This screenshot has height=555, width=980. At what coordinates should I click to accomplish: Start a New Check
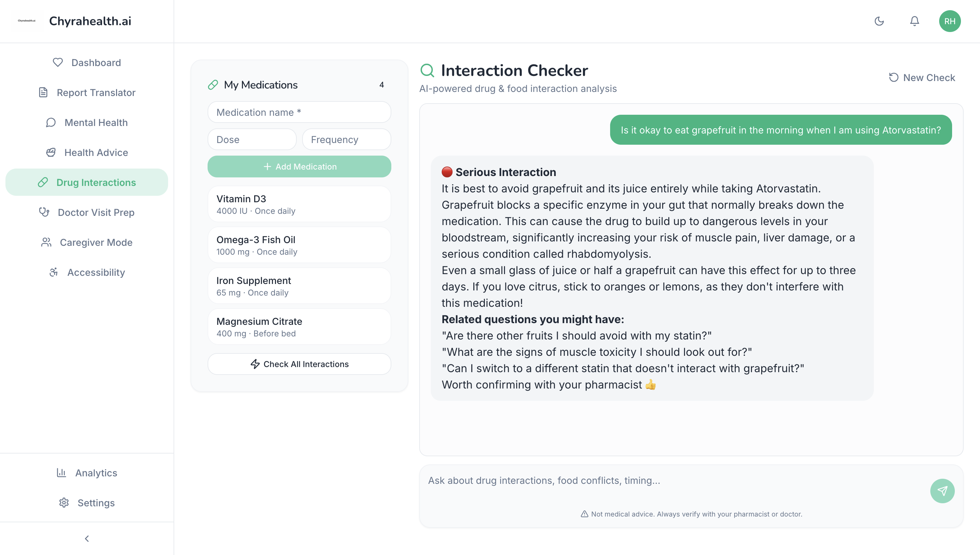click(x=922, y=78)
